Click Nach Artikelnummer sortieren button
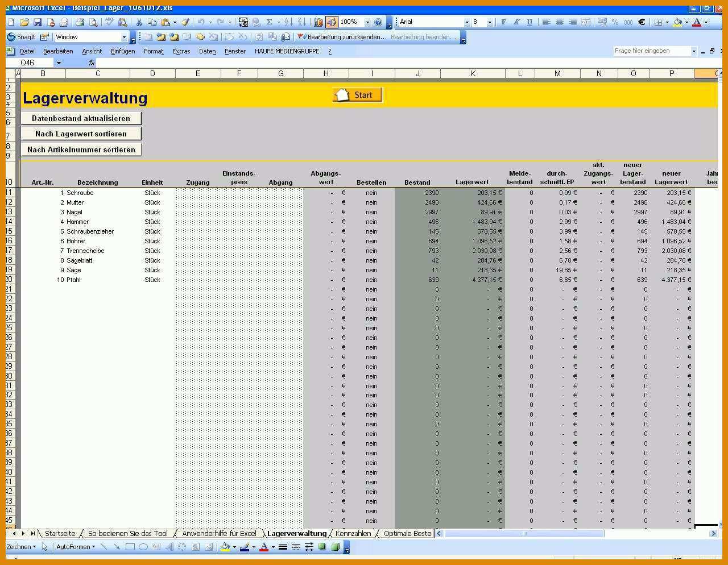This screenshot has width=728, height=565. 81,149
